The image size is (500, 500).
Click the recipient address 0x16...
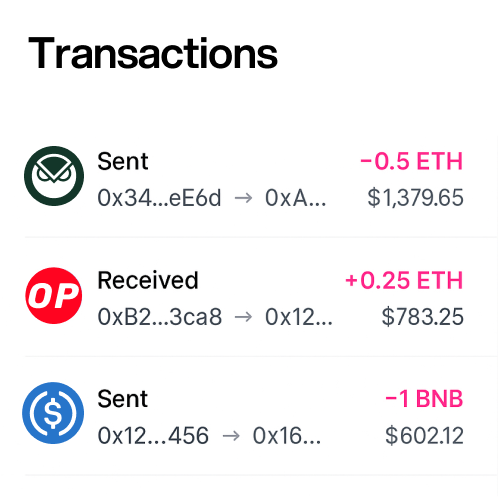pos(287,436)
